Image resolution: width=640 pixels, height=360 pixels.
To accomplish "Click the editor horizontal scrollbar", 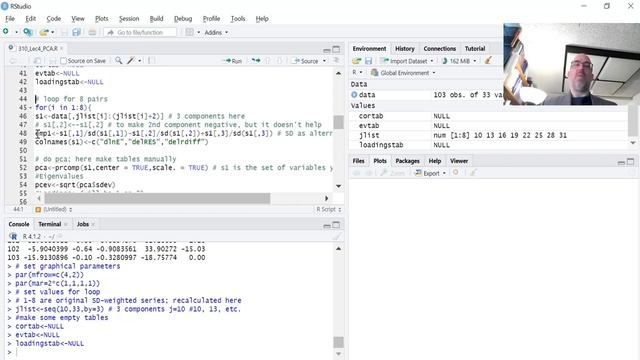I will 157,198.
